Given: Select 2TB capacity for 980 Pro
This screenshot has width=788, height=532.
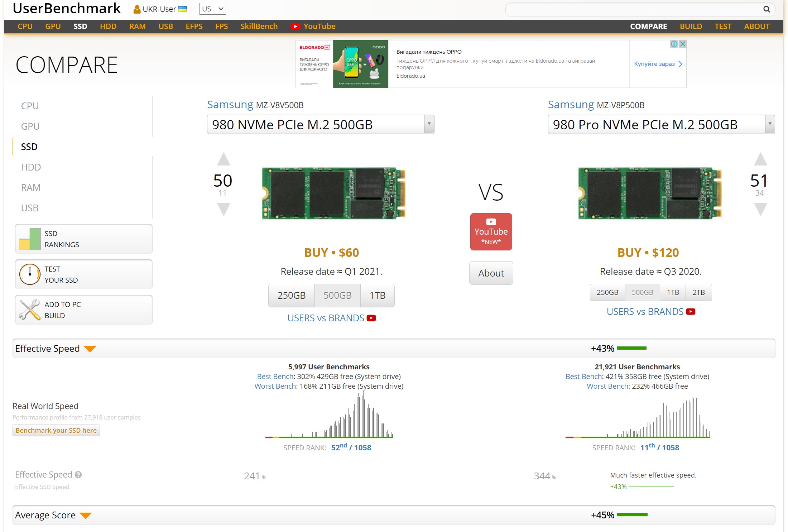Looking at the screenshot, I should (x=699, y=292).
